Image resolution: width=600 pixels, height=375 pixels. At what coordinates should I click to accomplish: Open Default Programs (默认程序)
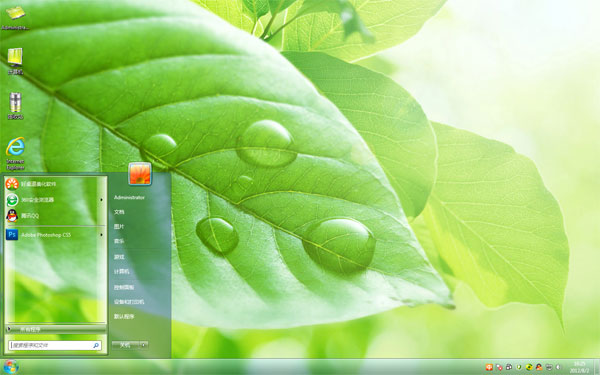pos(124,316)
